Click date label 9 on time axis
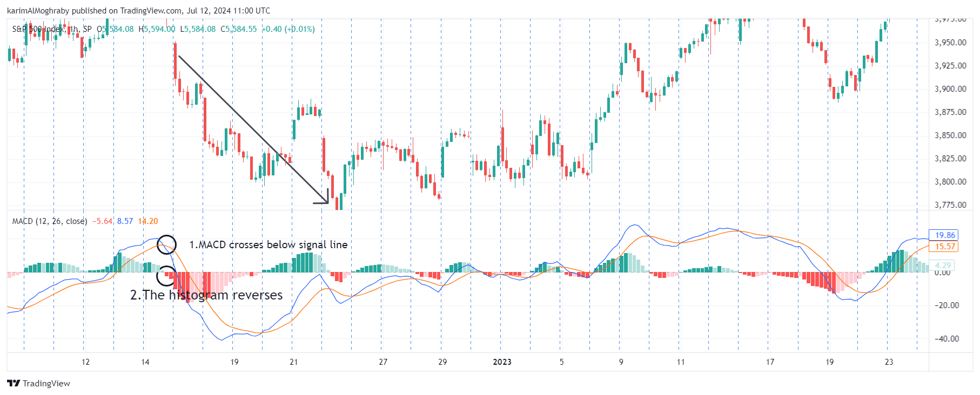The width and height of the screenshot is (980, 395). point(621,362)
